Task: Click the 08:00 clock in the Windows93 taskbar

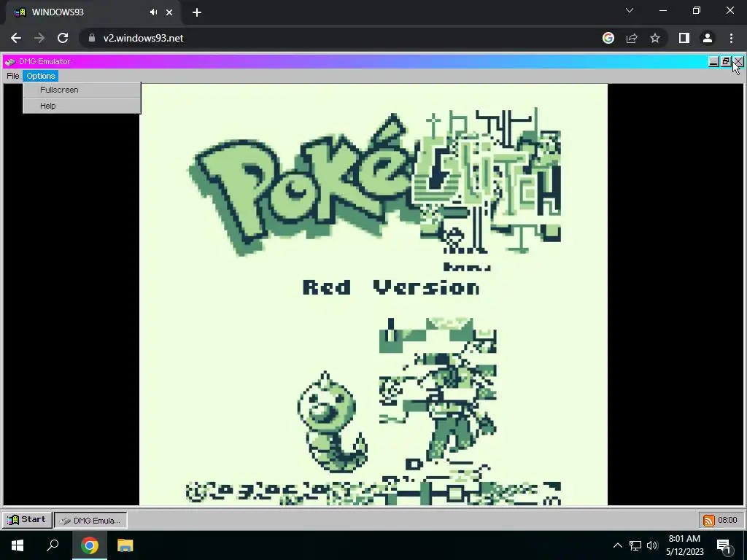Action: 727,520
